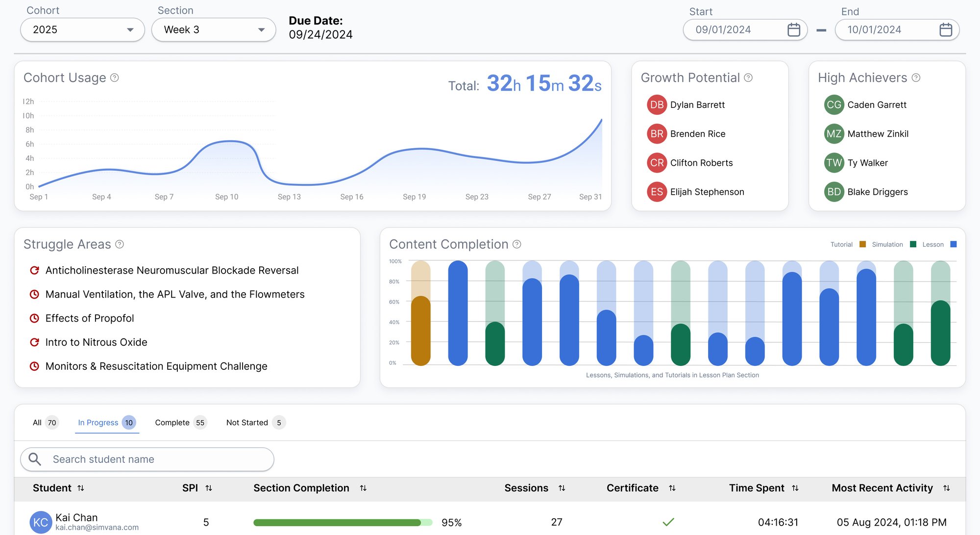
Task: Open Dylan Barrett's profile link
Action: [x=697, y=105]
